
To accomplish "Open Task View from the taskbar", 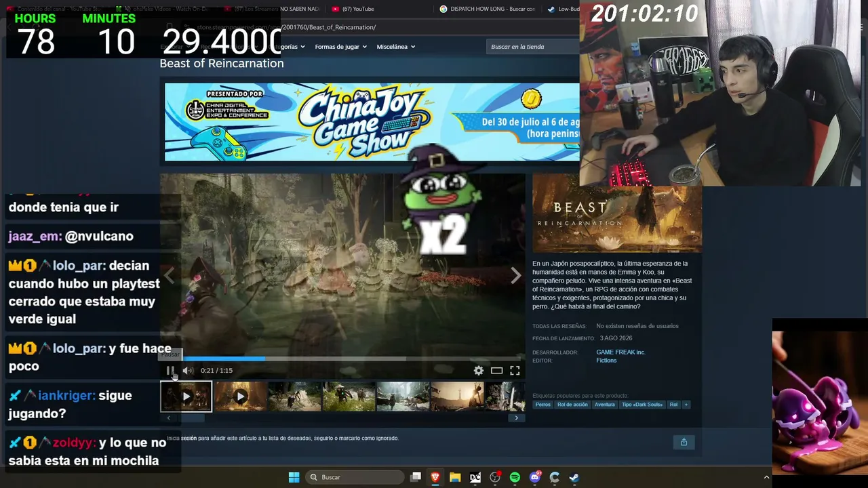I will tap(416, 477).
